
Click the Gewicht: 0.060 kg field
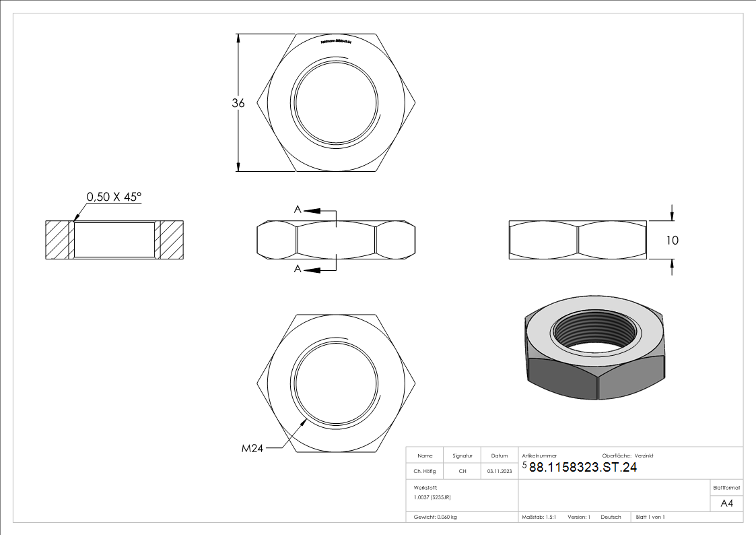coord(436,517)
